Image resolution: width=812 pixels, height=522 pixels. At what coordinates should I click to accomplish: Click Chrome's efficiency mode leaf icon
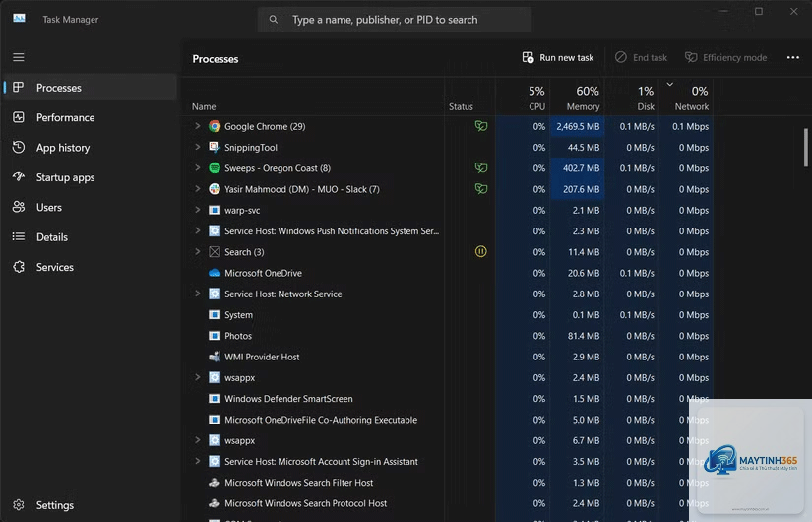click(x=481, y=126)
